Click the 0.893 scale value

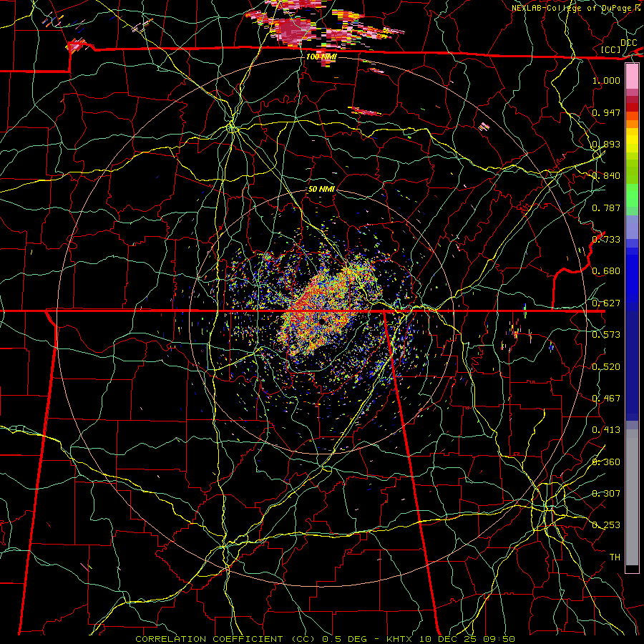coord(606,144)
